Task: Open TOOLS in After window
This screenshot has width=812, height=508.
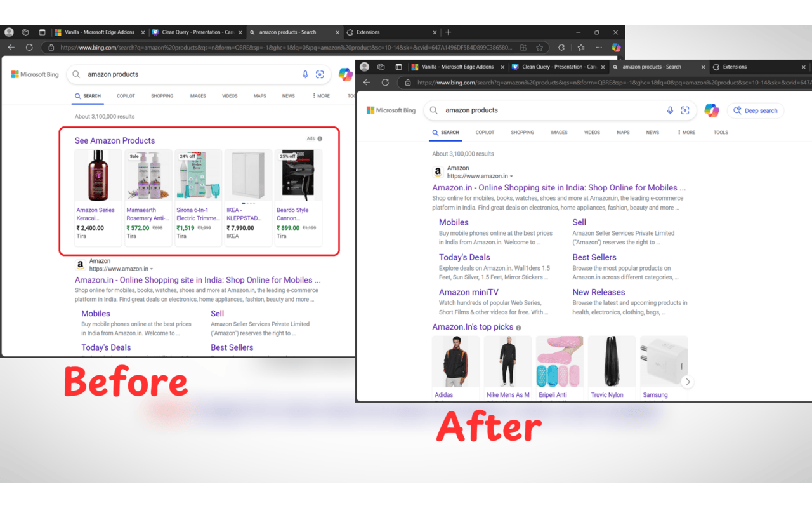Action: (721, 133)
